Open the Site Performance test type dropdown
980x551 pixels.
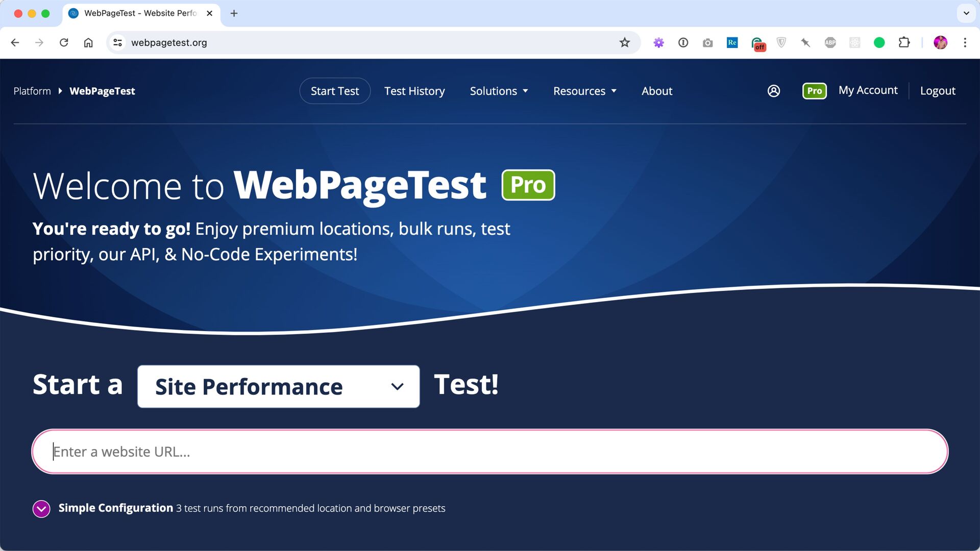[279, 387]
